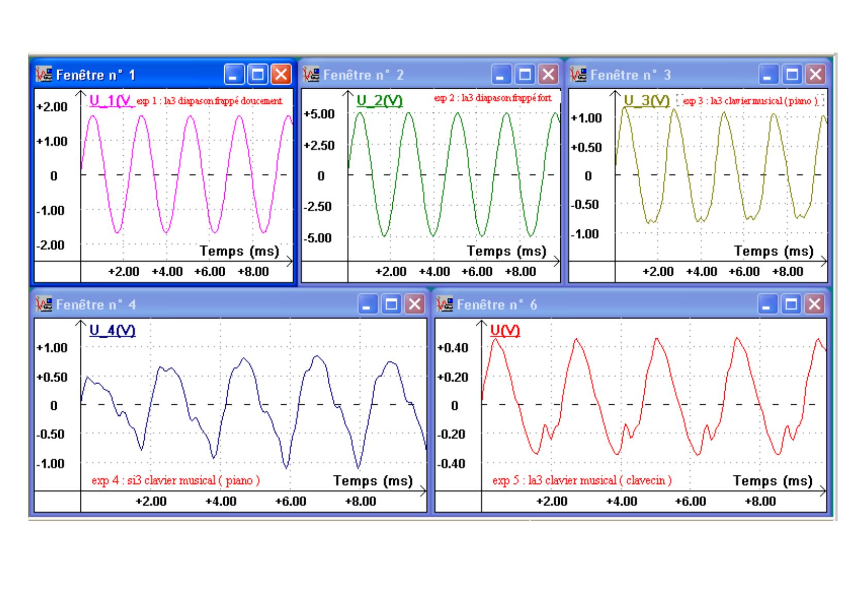The height and width of the screenshot is (614, 868).
Task: Click 'Temps (ms)' label in Fenêtre n° 4
Action: tap(373, 481)
